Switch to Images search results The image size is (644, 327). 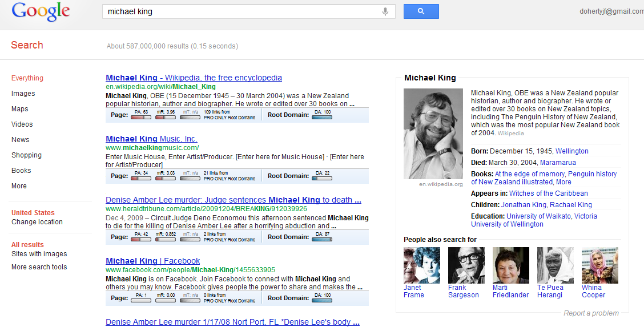click(23, 94)
